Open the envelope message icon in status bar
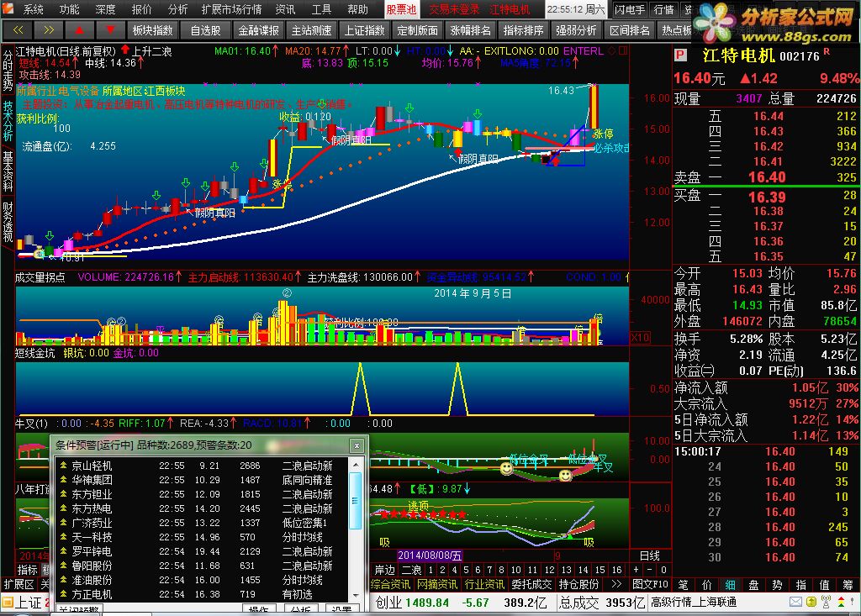The height and width of the screenshot is (616, 861). tap(795, 602)
